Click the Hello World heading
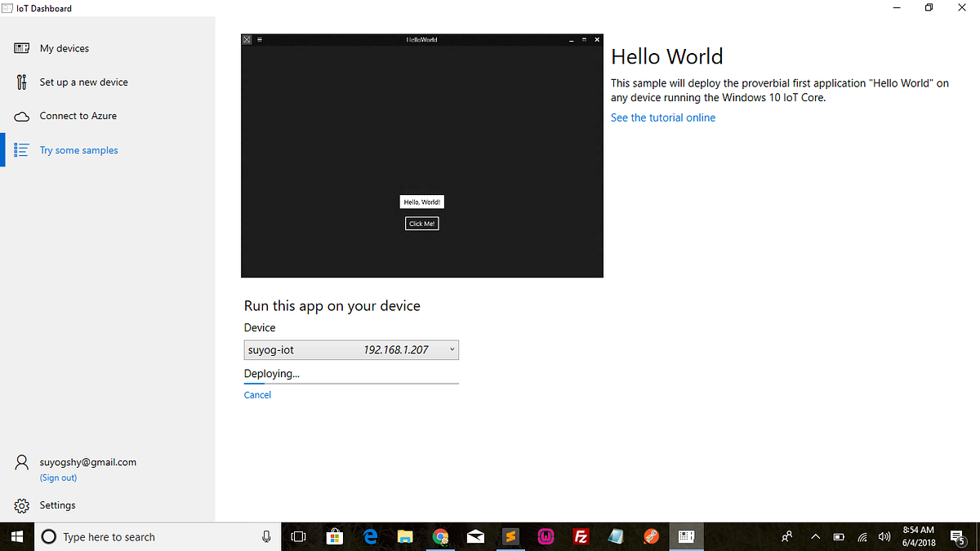Viewport: 980px width, 551px height. 667,56
